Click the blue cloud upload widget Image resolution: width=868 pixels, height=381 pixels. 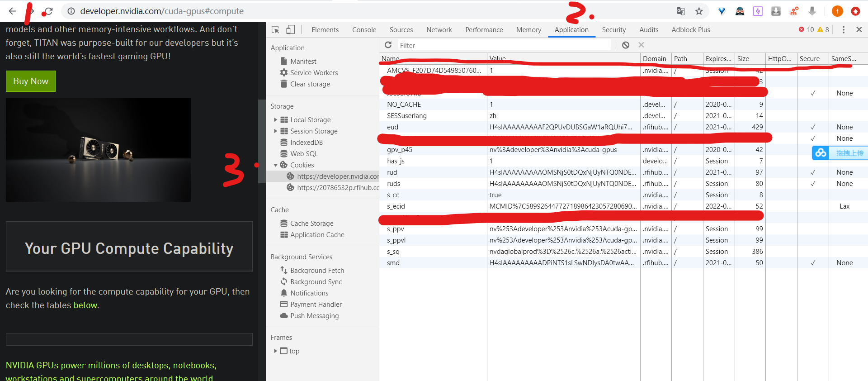point(840,153)
